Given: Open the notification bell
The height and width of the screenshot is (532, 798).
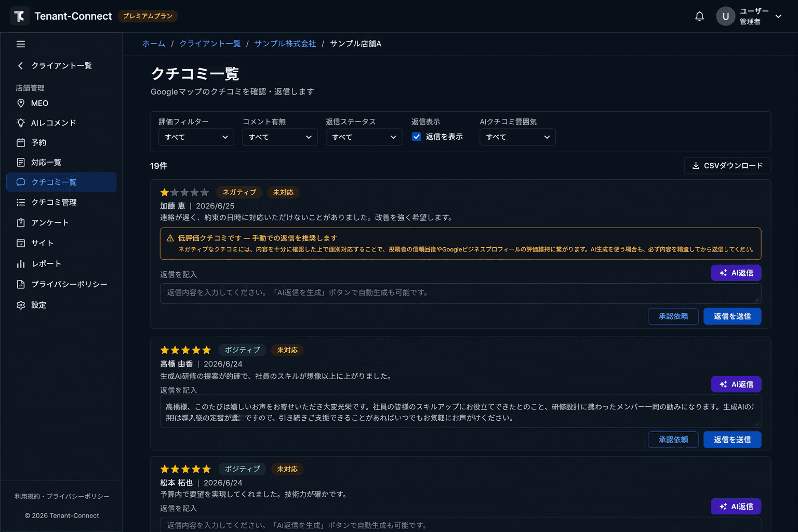Looking at the screenshot, I should [700, 16].
